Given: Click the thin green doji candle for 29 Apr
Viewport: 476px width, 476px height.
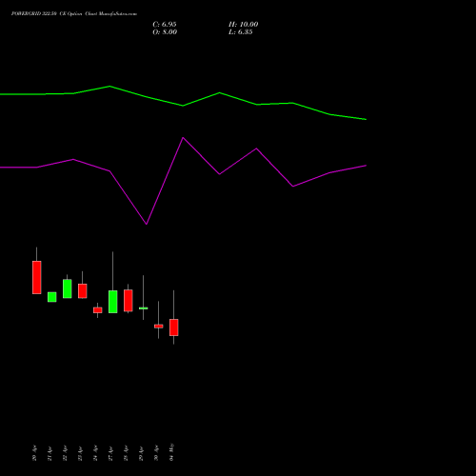Looking at the screenshot, I should [144, 308].
